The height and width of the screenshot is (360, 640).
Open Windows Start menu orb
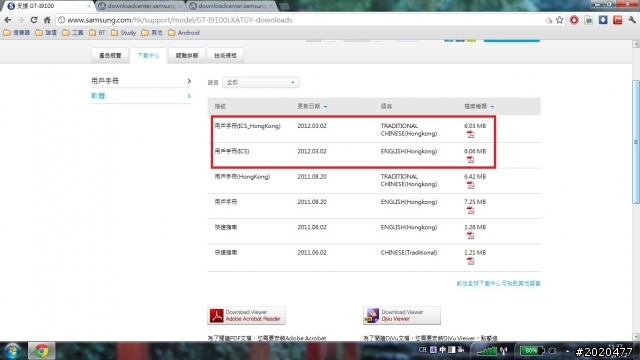coord(12,351)
